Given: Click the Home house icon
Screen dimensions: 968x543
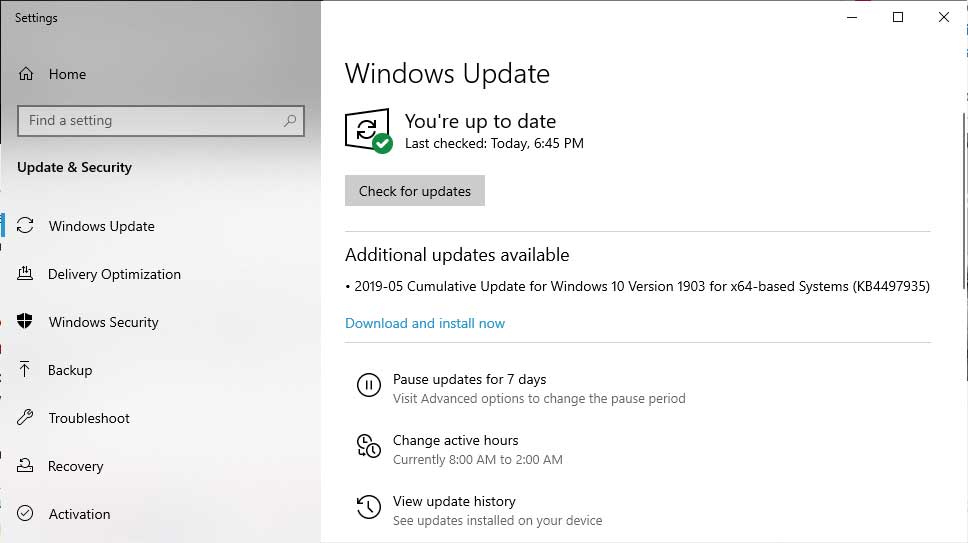Looking at the screenshot, I should pos(26,74).
